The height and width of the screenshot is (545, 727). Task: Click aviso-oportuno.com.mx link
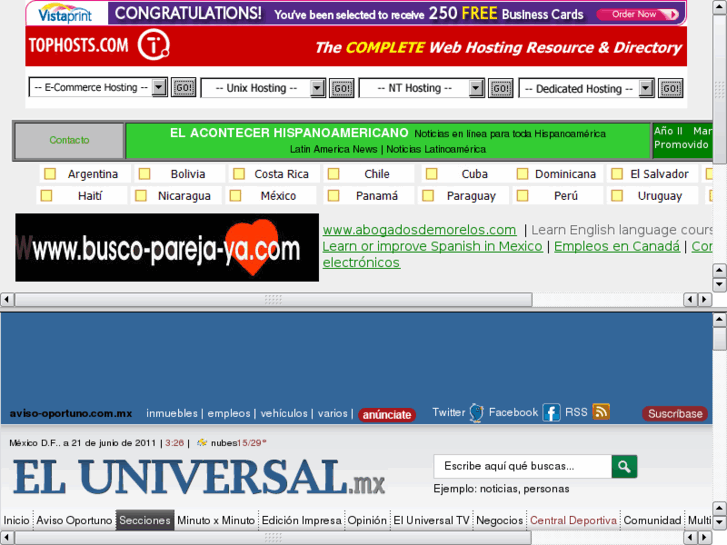70,413
